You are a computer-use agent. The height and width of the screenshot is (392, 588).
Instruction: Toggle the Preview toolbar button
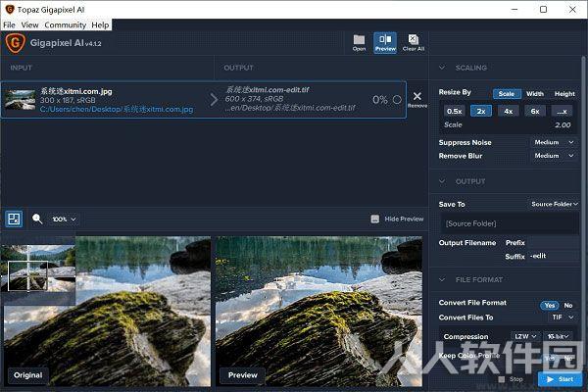385,43
